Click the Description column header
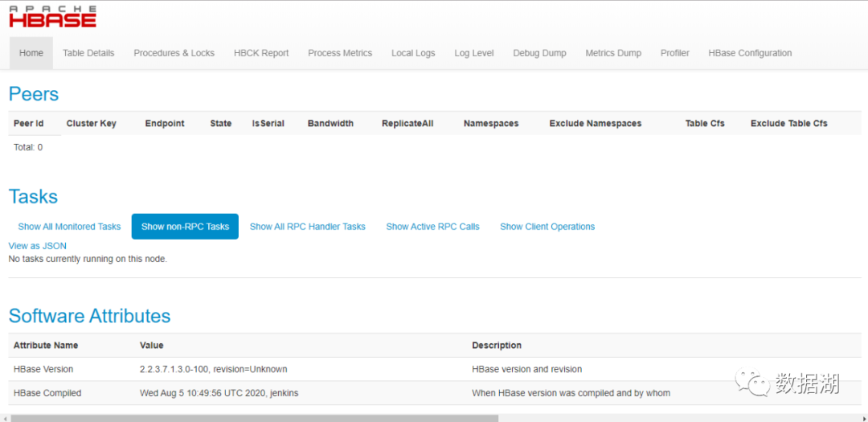Image resolution: width=868 pixels, height=422 pixels. point(497,345)
